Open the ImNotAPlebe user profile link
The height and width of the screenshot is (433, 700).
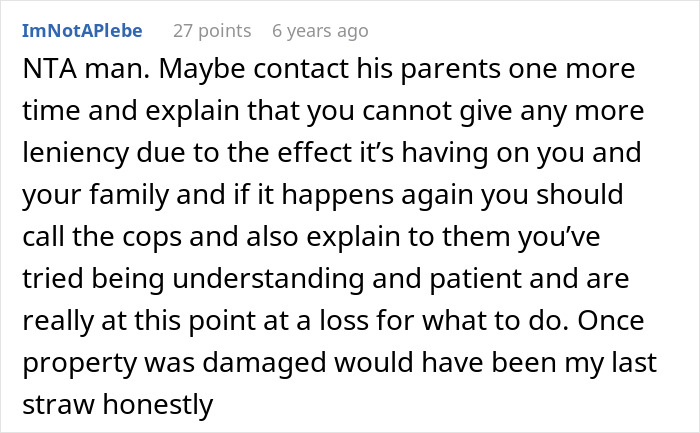click(x=81, y=31)
